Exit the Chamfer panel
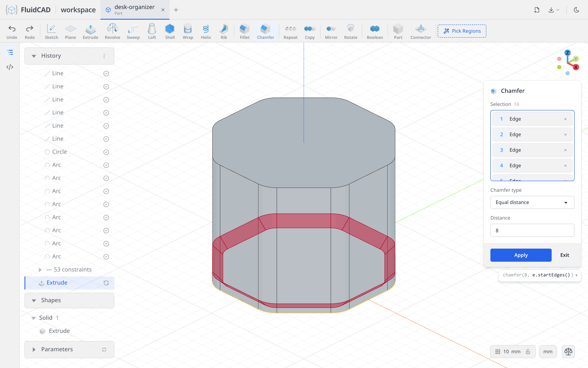Image resolution: width=588 pixels, height=368 pixels. (x=565, y=255)
